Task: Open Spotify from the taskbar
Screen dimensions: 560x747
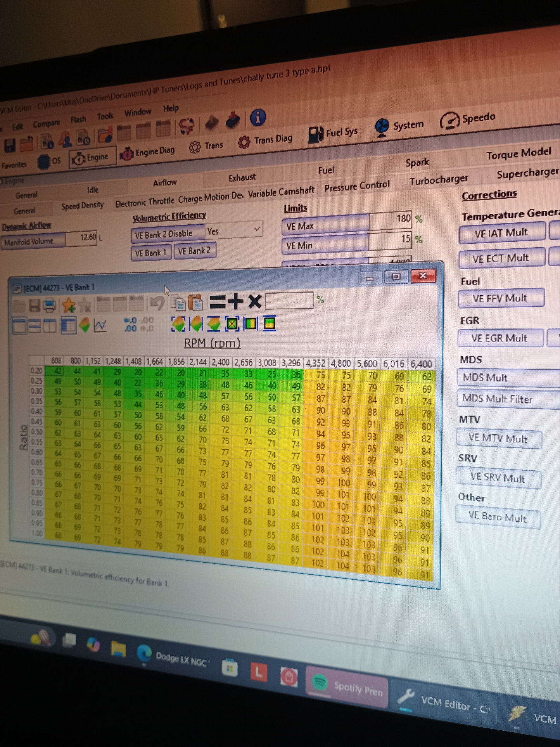Action: click(x=347, y=686)
